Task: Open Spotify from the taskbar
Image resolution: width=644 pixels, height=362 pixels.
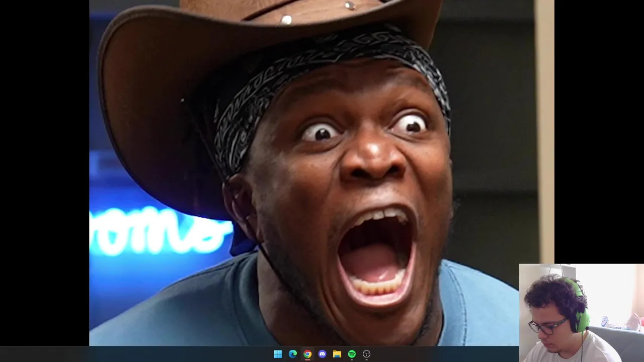Action: (x=352, y=354)
